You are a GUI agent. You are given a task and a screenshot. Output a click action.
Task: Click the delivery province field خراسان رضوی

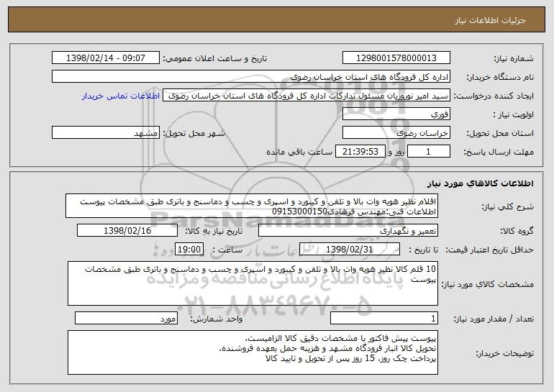click(x=396, y=133)
